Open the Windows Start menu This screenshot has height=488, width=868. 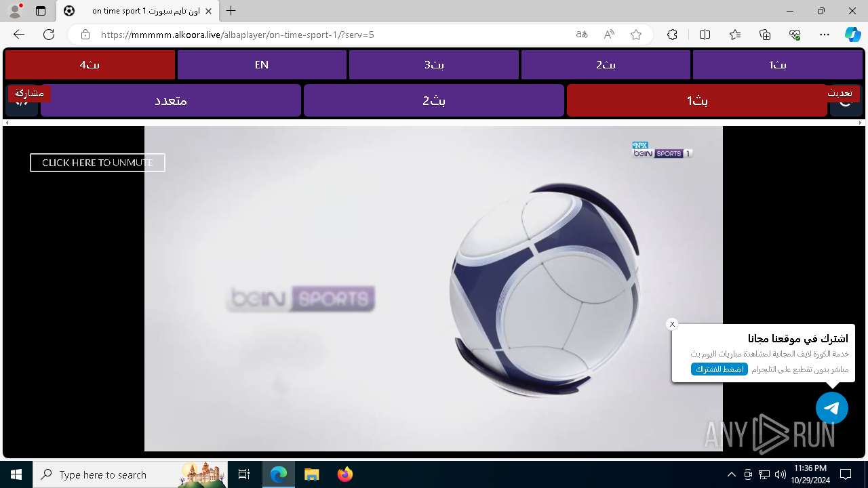pos(16,474)
